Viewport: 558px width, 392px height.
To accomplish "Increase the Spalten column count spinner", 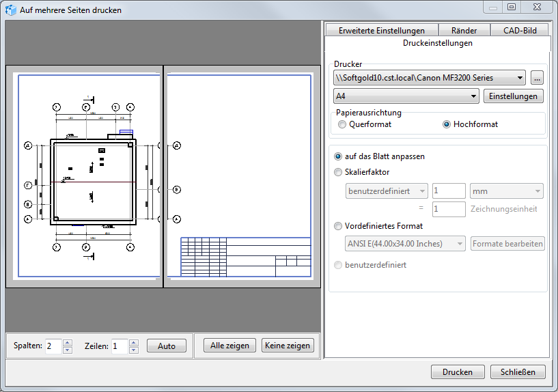I will pyautogui.click(x=67, y=342).
